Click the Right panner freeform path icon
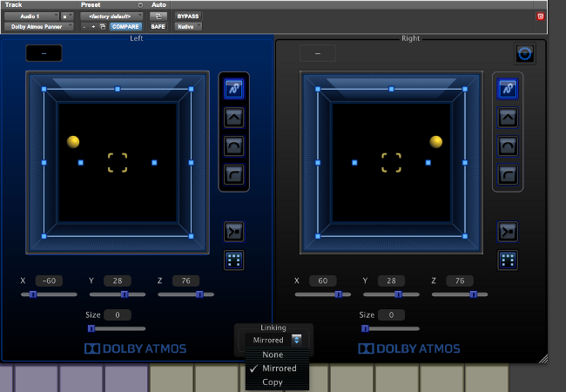 click(x=508, y=89)
